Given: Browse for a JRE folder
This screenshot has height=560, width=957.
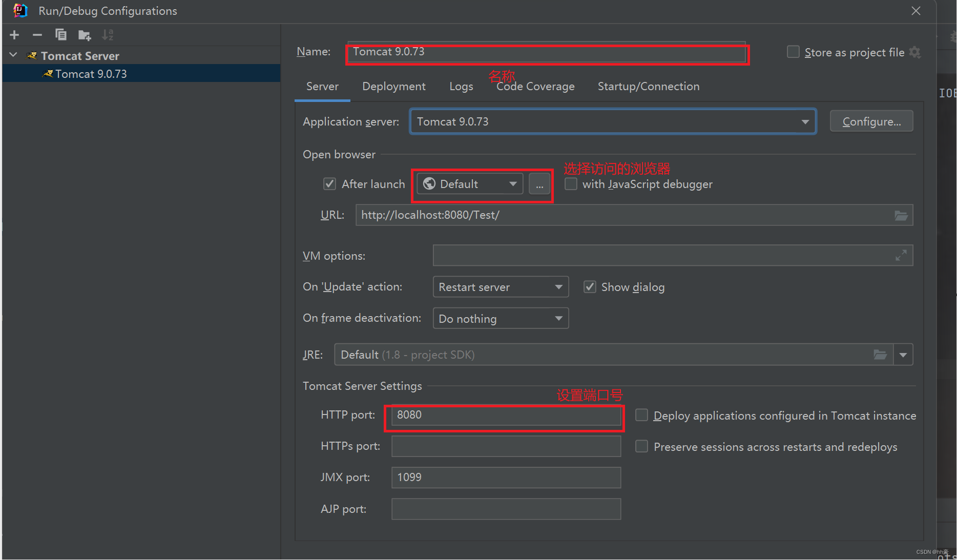Looking at the screenshot, I should pyautogui.click(x=880, y=355).
